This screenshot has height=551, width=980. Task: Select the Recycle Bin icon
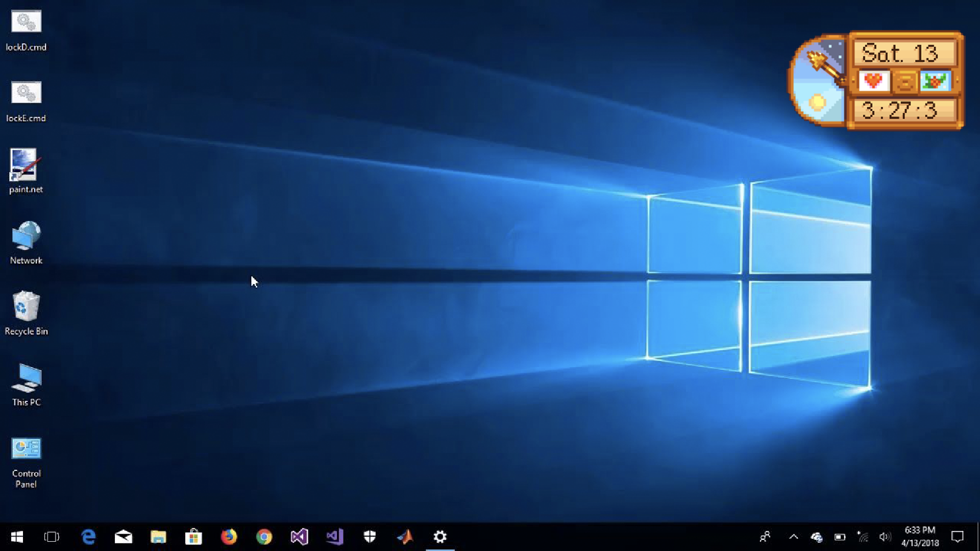click(26, 313)
